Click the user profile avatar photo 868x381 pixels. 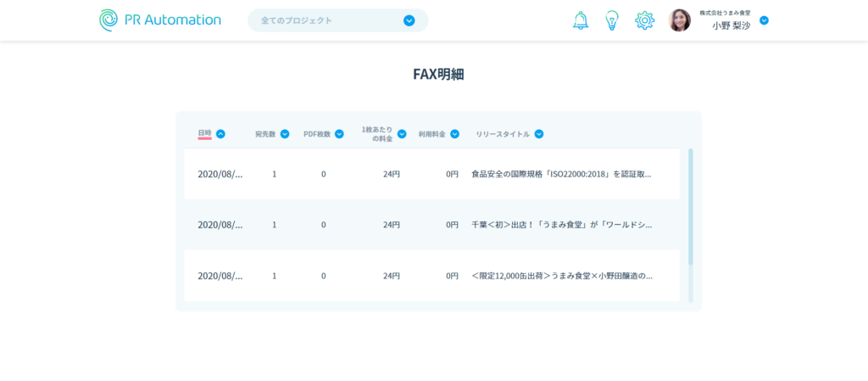pyautogui.click(x=679, y=20)
